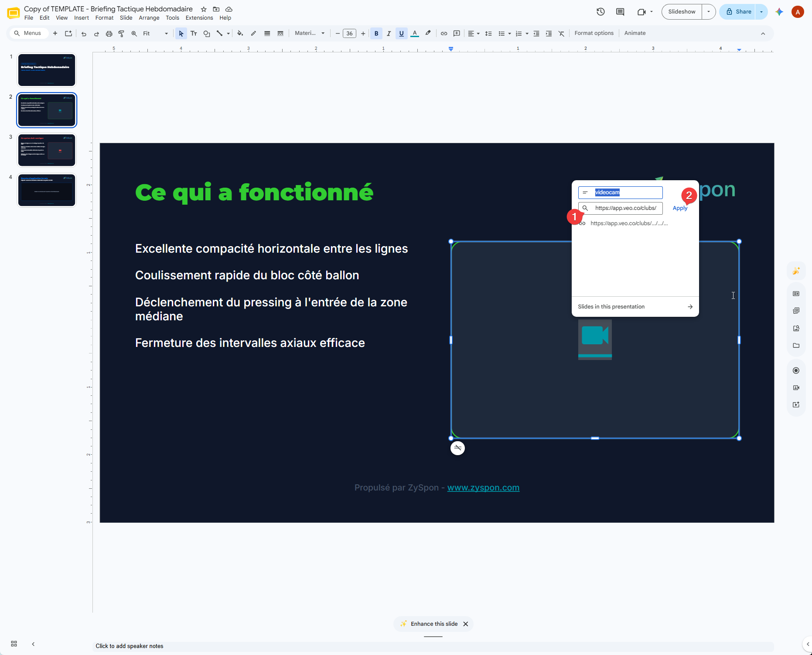The image size is (812, 655).
Task: Activate the Select arrow tool
Action: click(181, 34)
